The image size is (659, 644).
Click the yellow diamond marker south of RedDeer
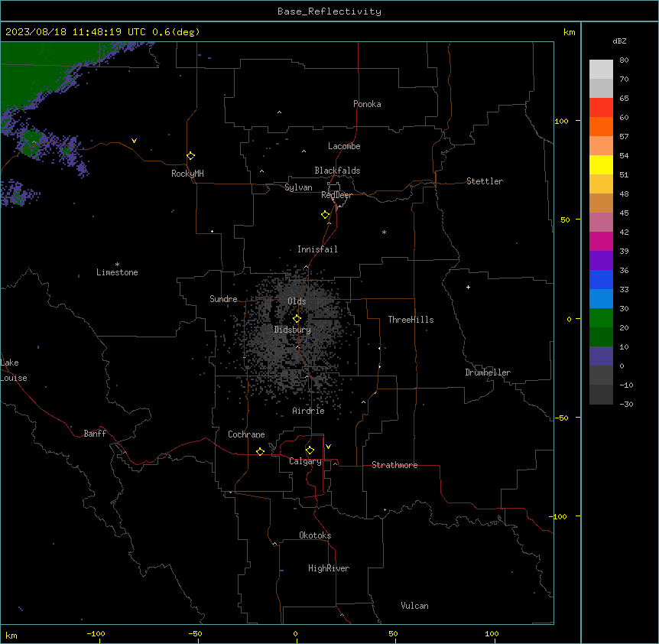coord(326,215)
